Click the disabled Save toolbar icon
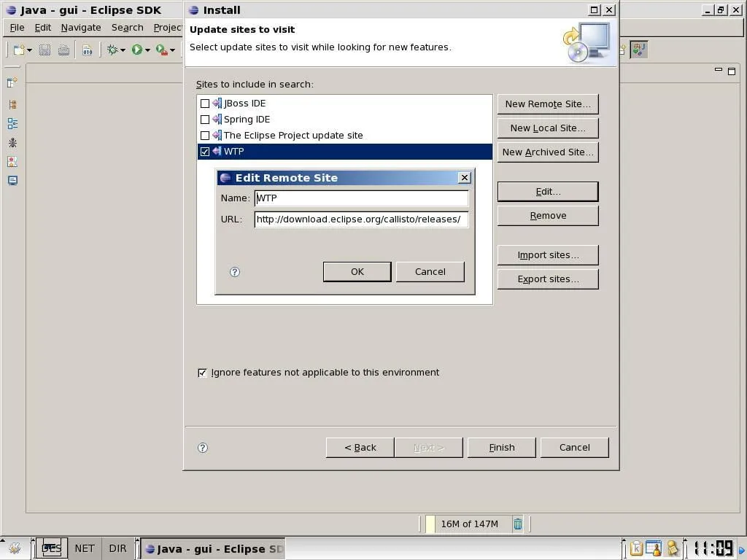Image resolution: width=747 pixels, height=560 pixels. [44, 50]
